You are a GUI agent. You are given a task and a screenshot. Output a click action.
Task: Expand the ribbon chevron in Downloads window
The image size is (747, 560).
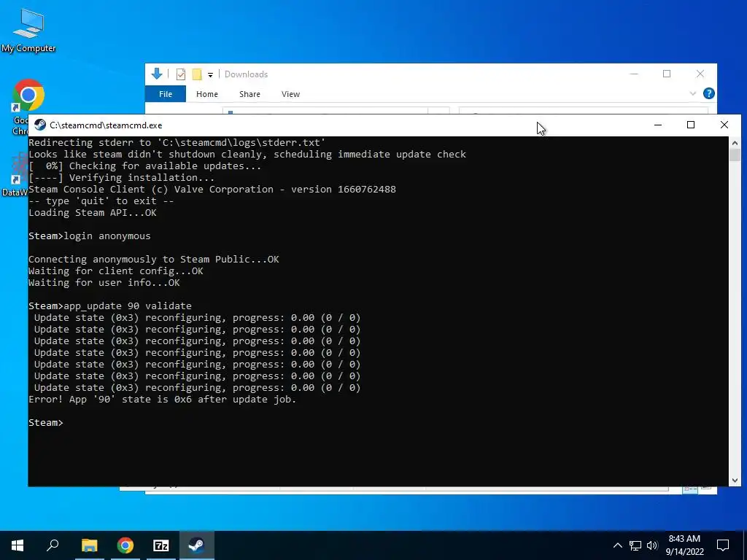point(693,94)
